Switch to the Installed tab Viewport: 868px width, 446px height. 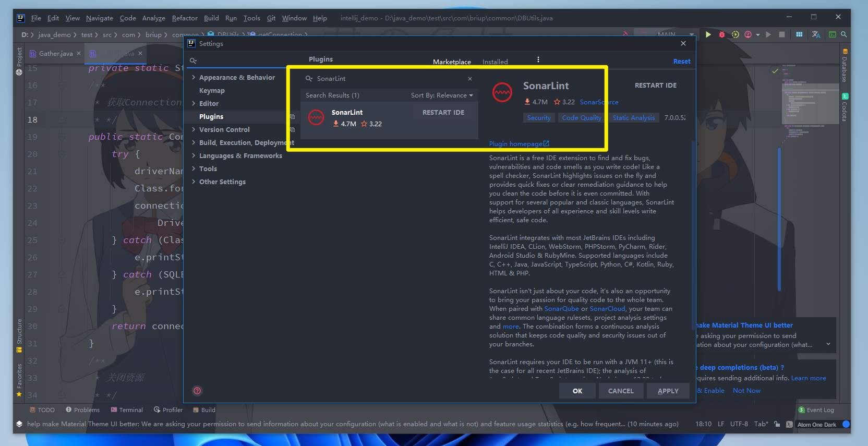tap(495, 62)
